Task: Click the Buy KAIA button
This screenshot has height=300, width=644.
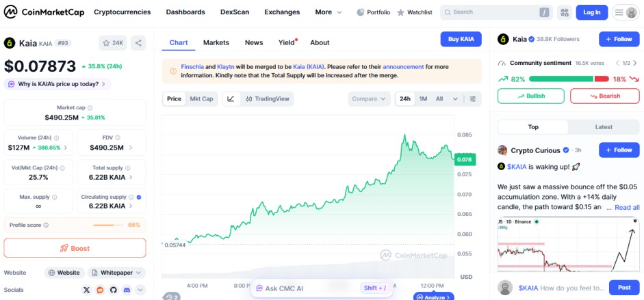Action: 461,40
